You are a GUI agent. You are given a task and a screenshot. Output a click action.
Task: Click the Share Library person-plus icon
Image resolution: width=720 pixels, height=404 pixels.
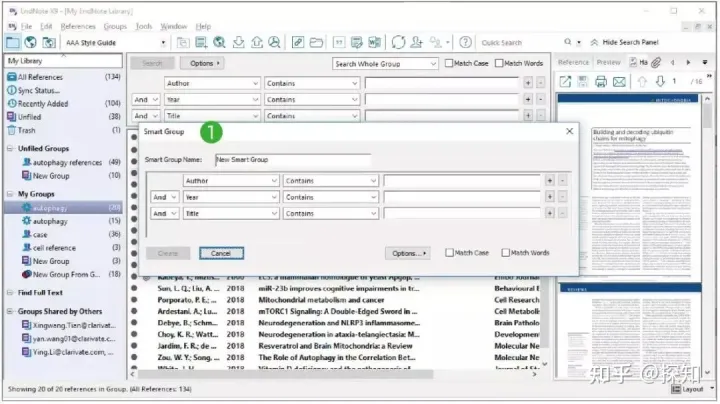tap(416, 43)
